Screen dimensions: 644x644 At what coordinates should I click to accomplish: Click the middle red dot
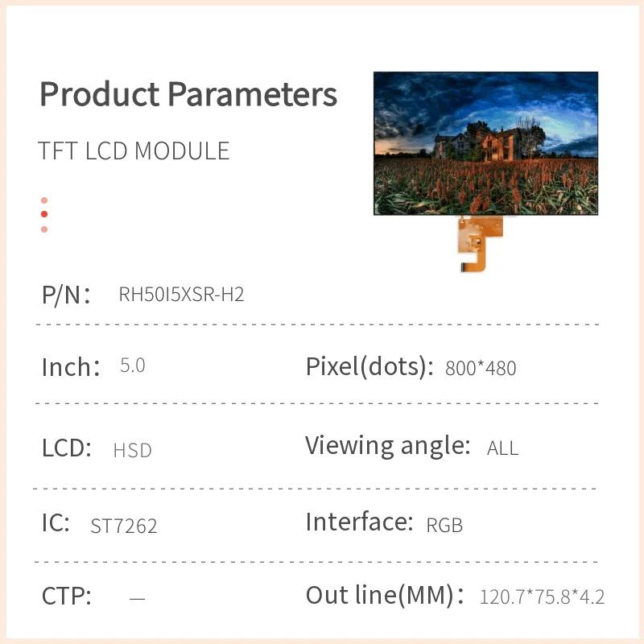(x=44, y=214)
